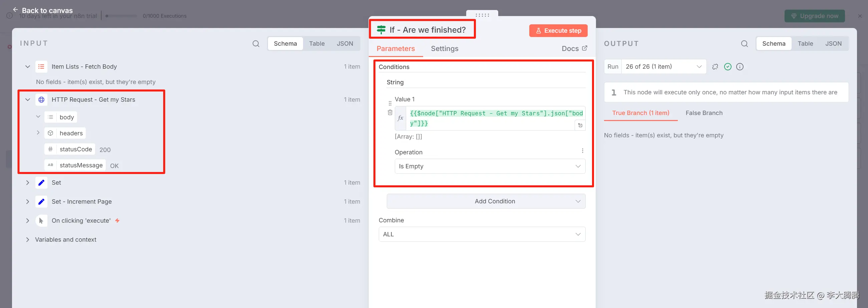Click the Set - Increment Page pencil icon
The width and height of the screenshot is (868, 308).
tap(41, 202)
